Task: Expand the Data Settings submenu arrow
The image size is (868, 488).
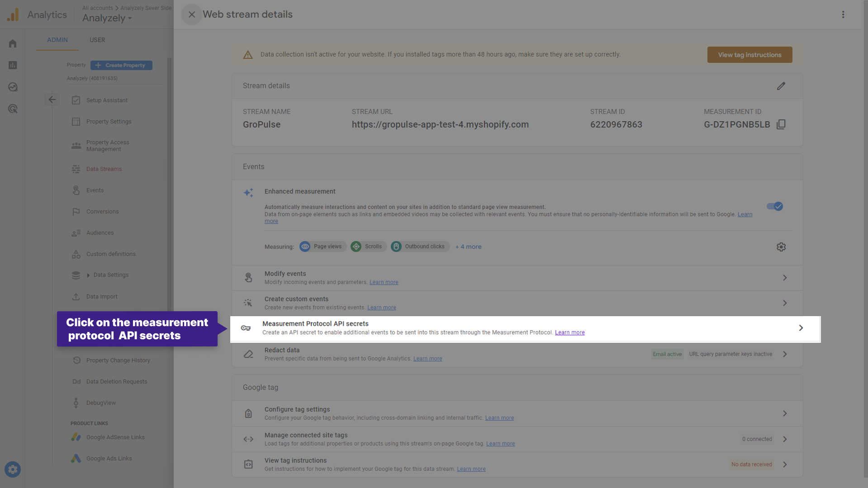Action: 88,275
